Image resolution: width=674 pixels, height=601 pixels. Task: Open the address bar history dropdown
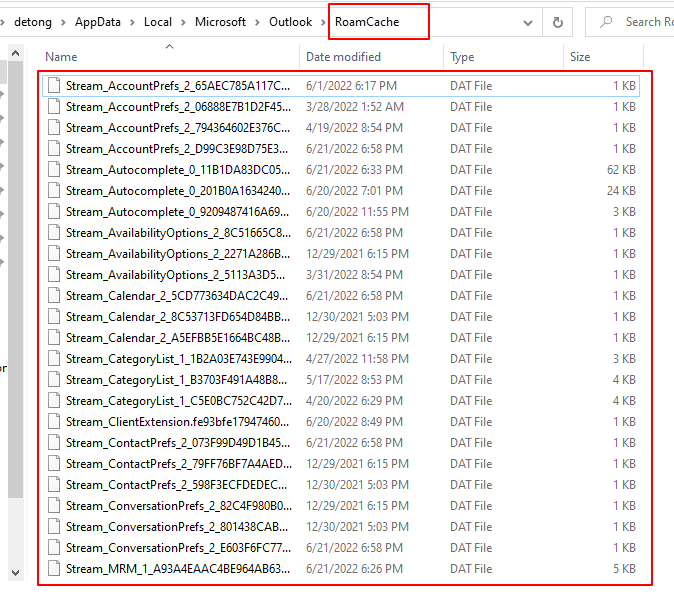click(x=529, y=21)
